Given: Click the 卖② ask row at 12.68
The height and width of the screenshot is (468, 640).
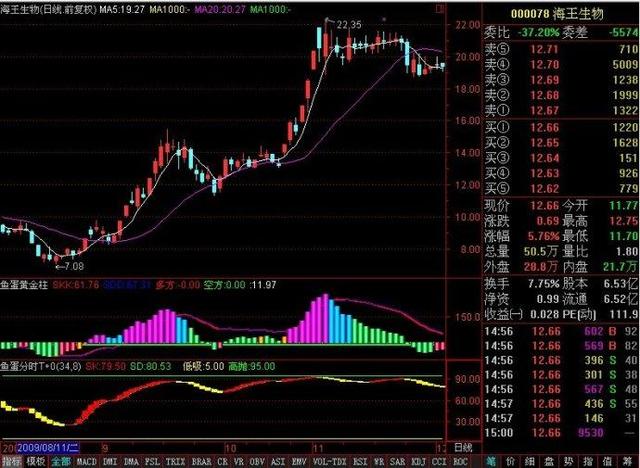Looking at the screenshot, I should pyautogui.click(x=561, y=95).
